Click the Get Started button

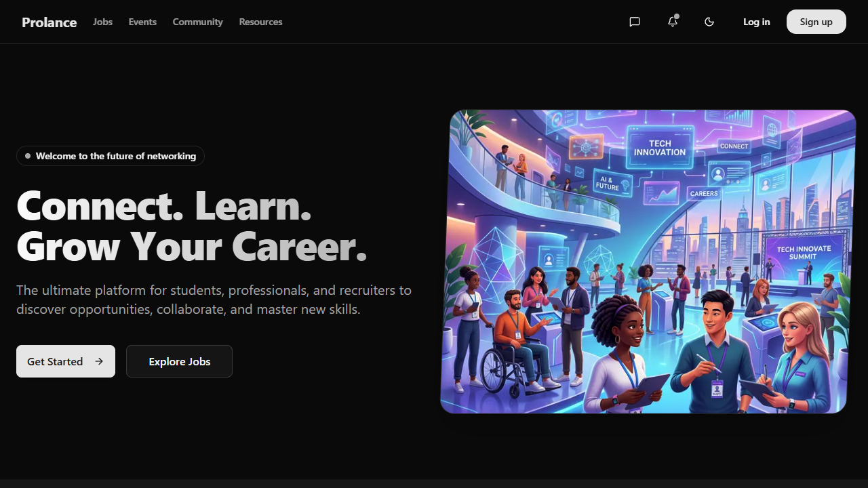pyautogui.click(x=65, y=361)
